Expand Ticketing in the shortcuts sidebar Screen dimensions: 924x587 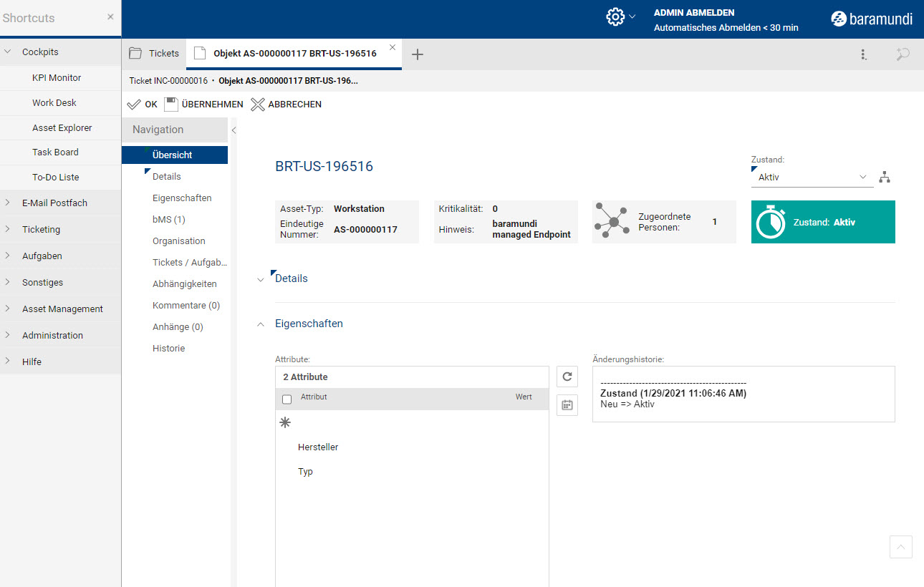pos(41,230)
